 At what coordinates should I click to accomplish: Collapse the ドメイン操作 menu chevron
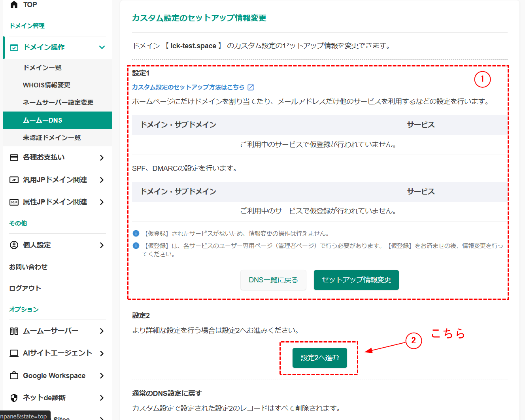tap(102, 47)
